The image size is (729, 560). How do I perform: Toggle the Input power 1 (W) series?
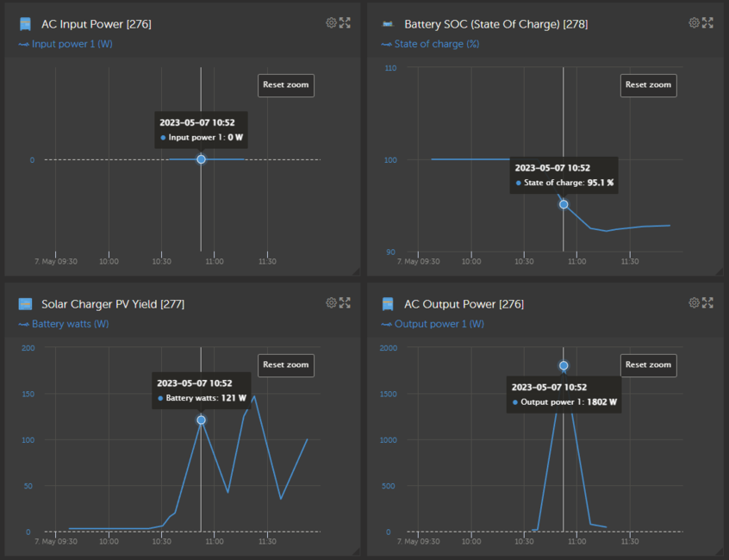tap(65, 44)
